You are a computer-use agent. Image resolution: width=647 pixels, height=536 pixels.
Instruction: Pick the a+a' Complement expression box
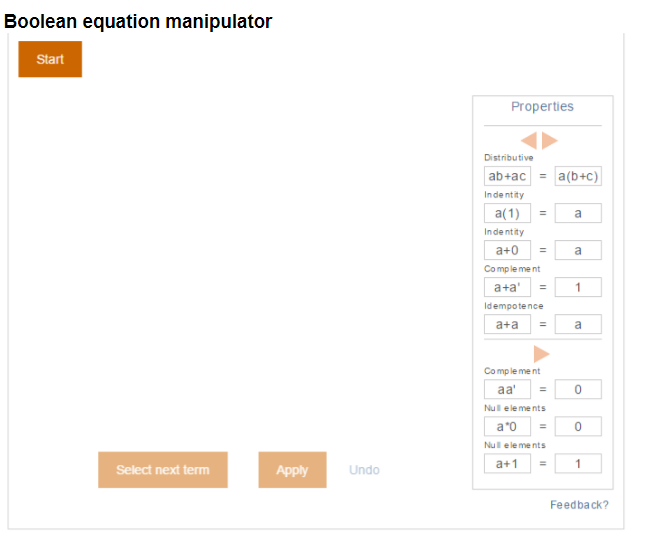click(507, 287)
